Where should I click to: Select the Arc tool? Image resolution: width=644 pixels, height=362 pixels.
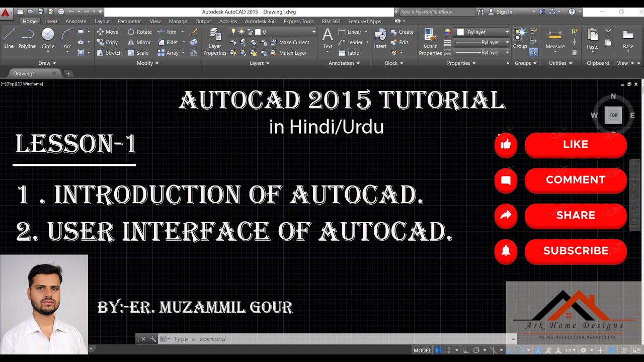point(67,39)
